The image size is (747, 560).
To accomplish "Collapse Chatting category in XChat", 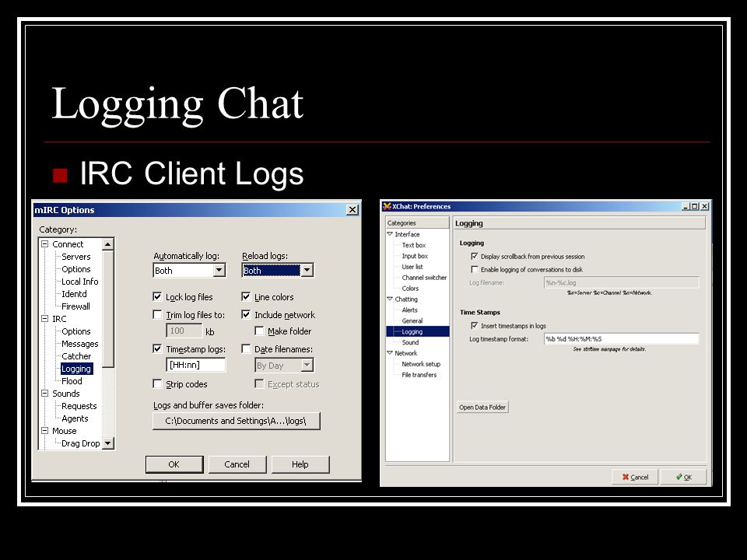I will [390, 299].
